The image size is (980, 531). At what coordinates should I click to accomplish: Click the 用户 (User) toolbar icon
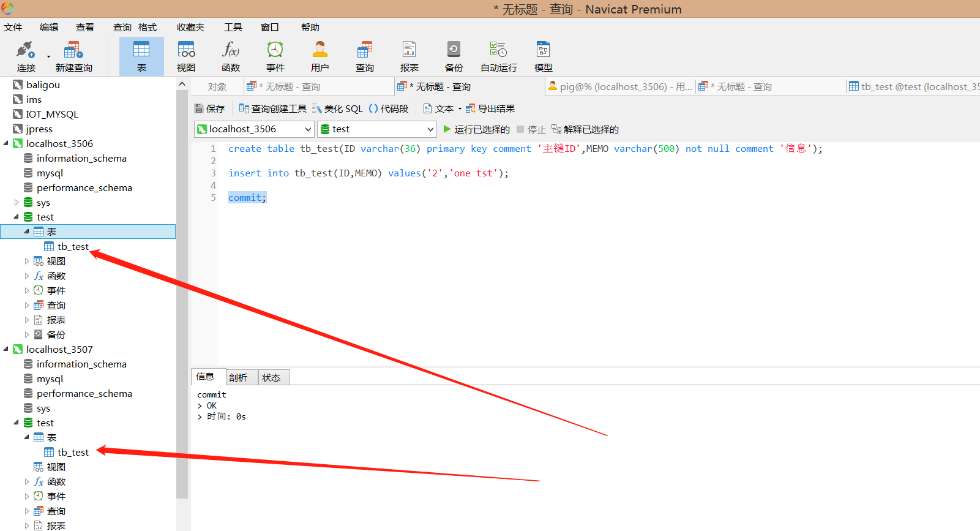click(x=320, y=56)
